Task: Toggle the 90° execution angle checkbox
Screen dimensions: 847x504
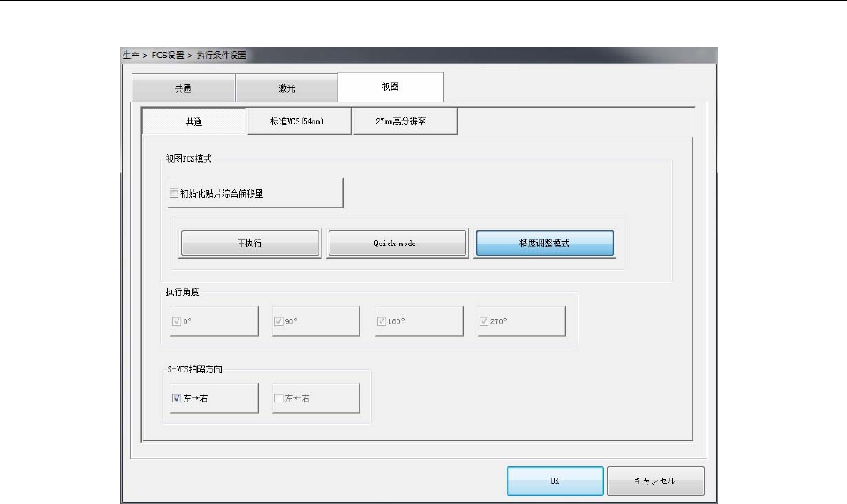Action: coord(278,321)
